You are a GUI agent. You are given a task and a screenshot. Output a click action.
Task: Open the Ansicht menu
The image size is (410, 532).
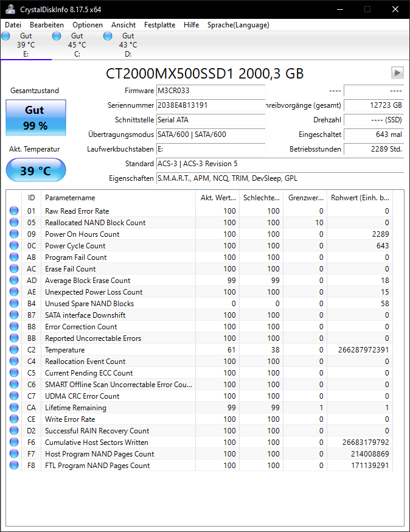[x=123, y=25]
